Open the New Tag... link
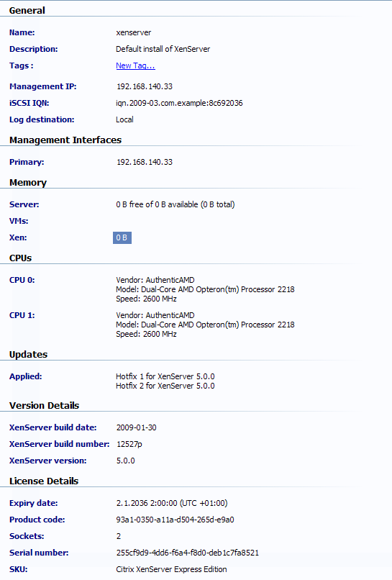 [x=135, y=65]
